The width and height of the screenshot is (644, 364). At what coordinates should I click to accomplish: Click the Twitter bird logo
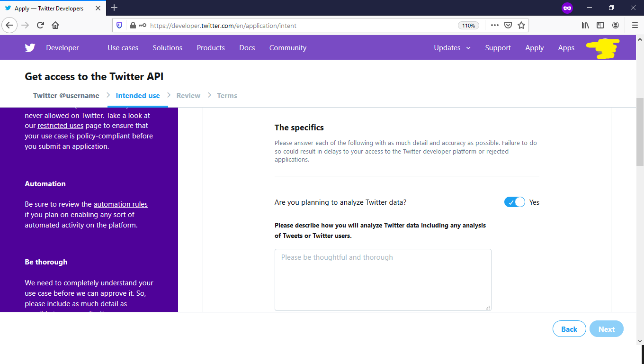point(30,48)
